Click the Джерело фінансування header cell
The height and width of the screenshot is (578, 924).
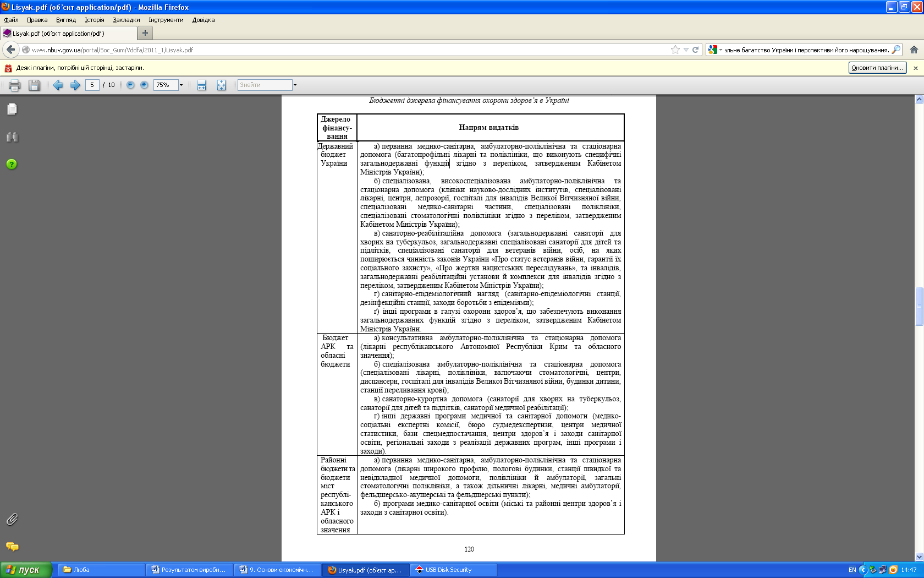337,128
